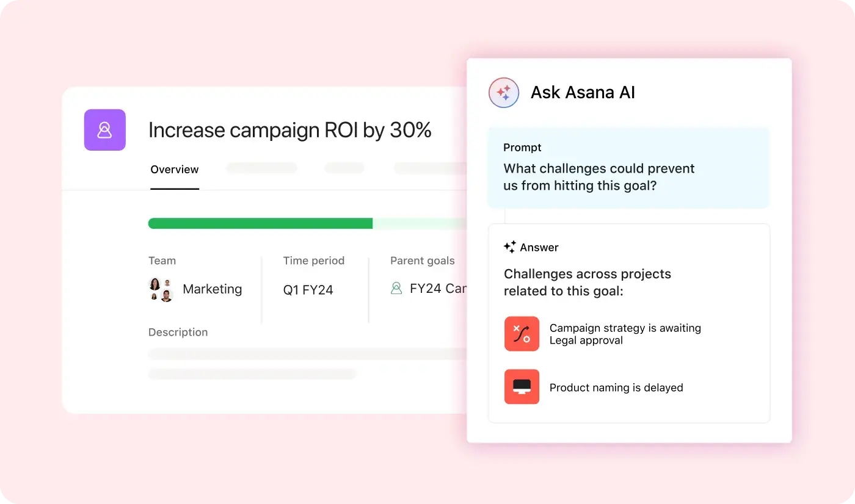Open the red Product naming monitor icon
The width and height of the screenshot is (855, 504).
click(x=522, y=387)
